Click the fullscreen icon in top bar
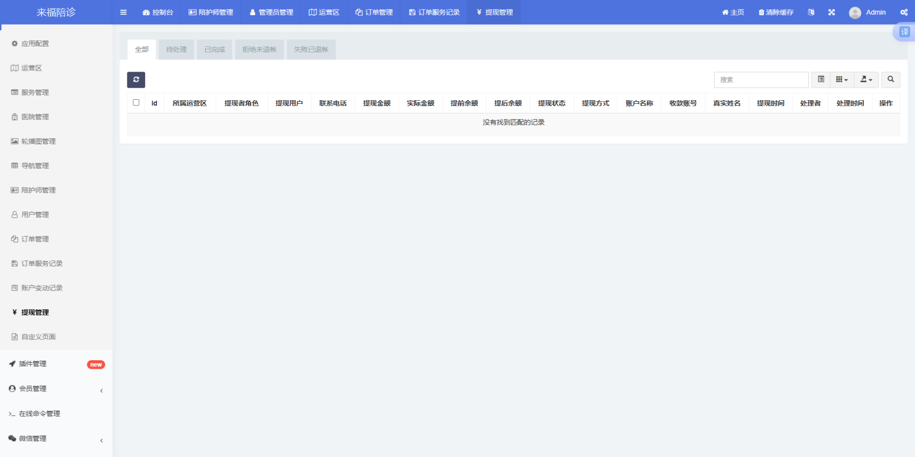This screenshot has height=457, width=915. click(831, 13)
